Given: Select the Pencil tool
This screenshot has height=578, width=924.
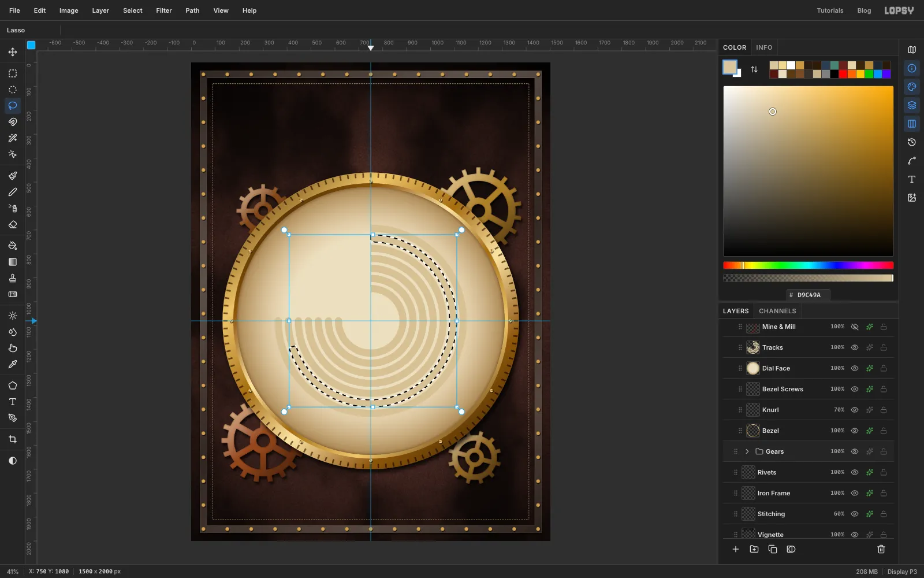Looking at the screenshot, I should pyautogui.click(x=13, y=192).
